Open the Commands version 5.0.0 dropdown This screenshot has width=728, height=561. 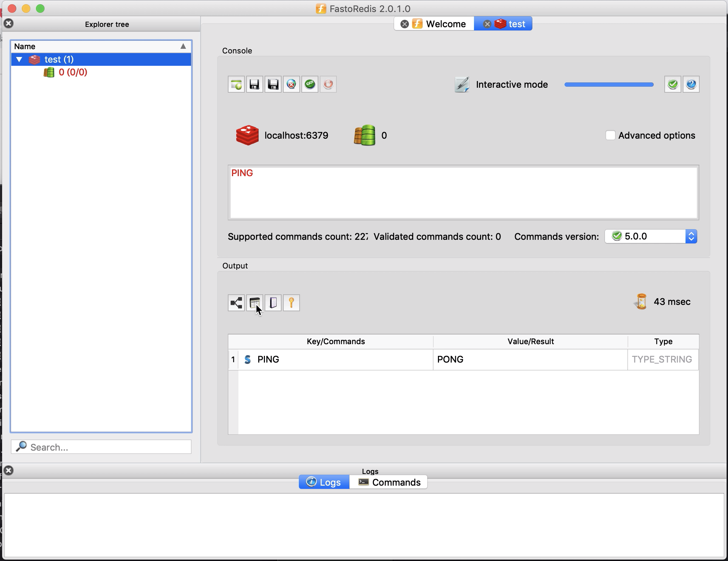[x=651, y=236]
